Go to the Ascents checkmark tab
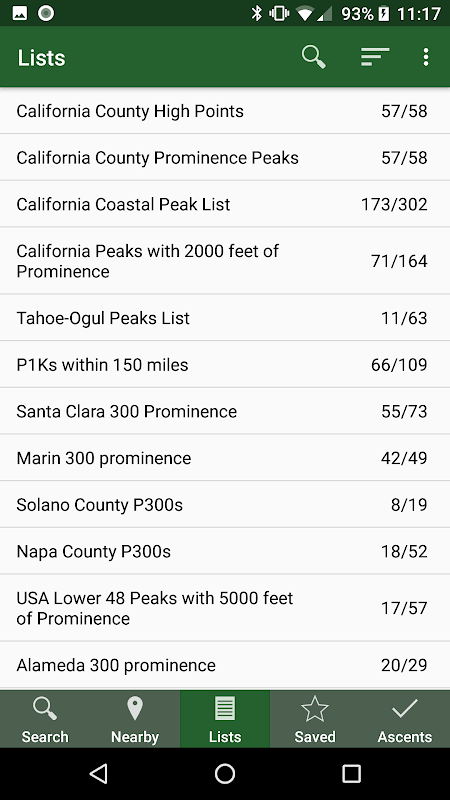The image size is (450, 800). tap(405, 719)
